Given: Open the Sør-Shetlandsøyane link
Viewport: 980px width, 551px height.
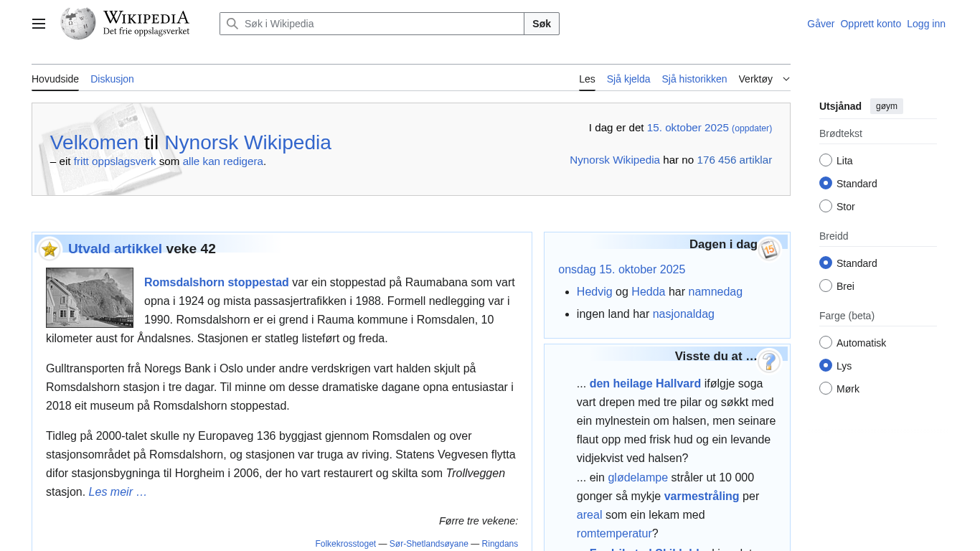Looking at the screenshot, I should [429, 544].
